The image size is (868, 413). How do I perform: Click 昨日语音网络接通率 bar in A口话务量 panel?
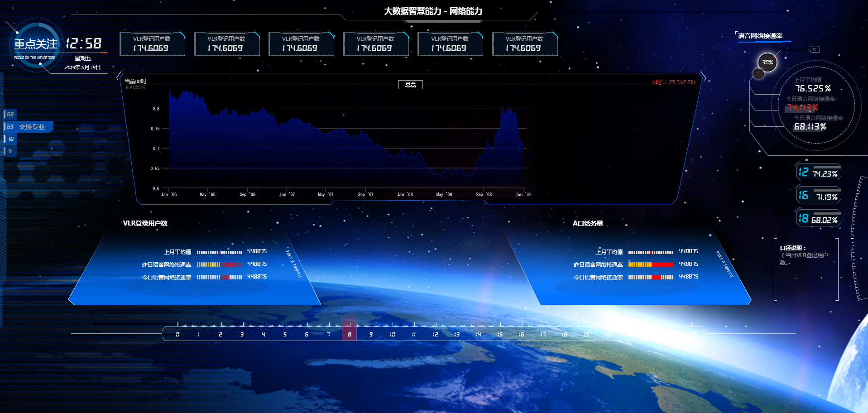pyautogui.click(x=651, y=264)
